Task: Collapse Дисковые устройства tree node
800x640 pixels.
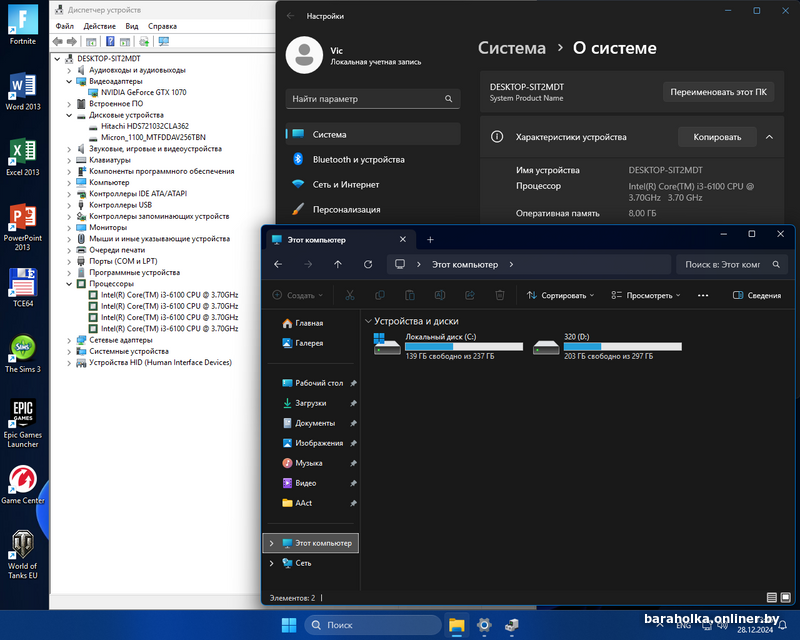Action: click(x=69, y=115)
